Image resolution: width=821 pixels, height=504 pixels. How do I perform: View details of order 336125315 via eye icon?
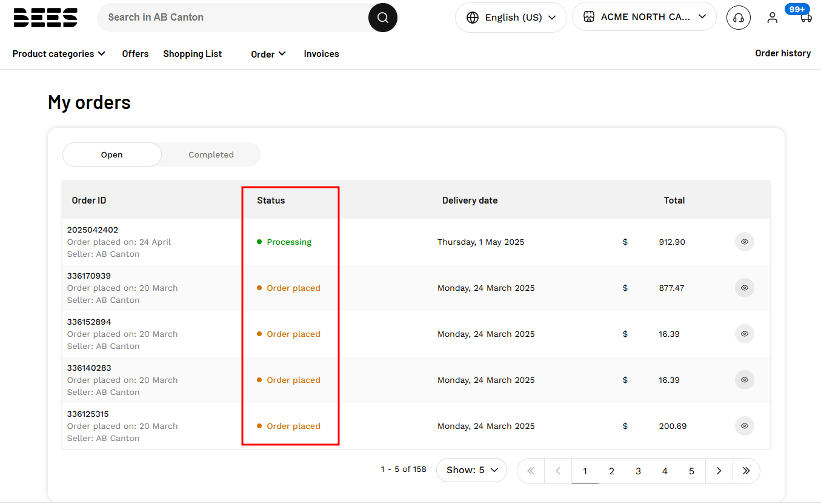point(745,426)
